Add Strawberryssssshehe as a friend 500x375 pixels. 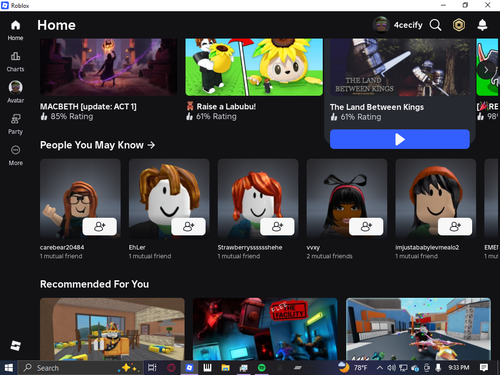pyautogui.click(x=277, y=227)
